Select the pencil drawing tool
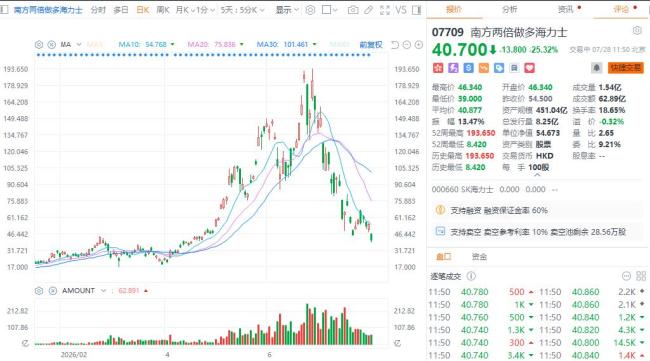This screenshot has width=650, height=361. [369, 10]
